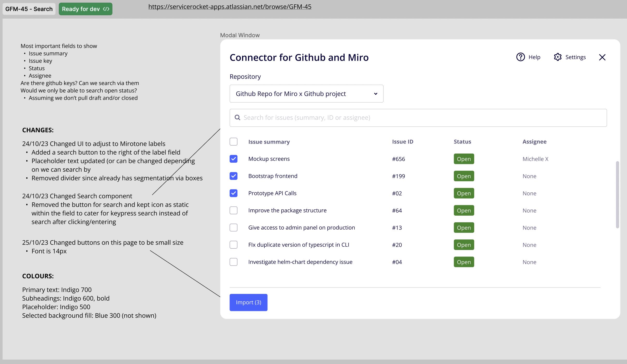627x364 pixels.
Task: Click the issue list vertical scrollbar
Action: pos(617,195)
